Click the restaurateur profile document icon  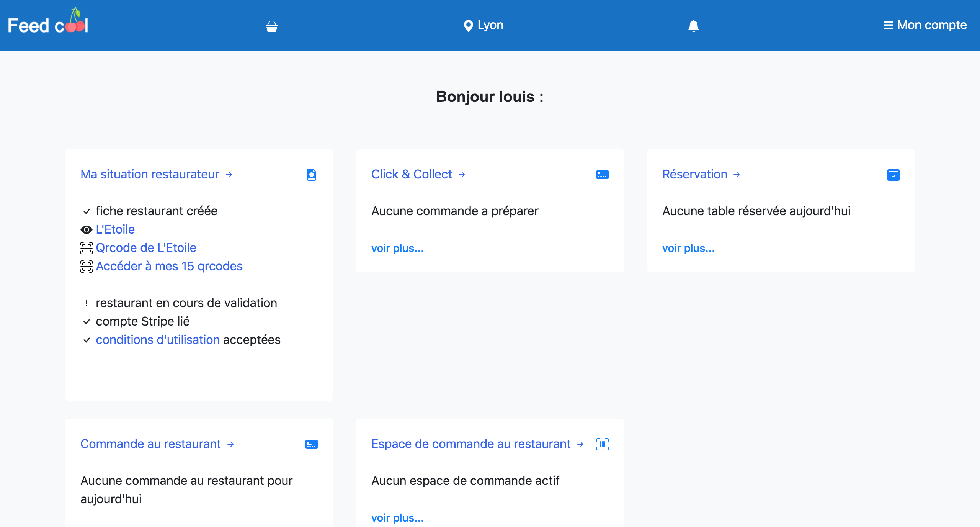[x=312, y=175]
